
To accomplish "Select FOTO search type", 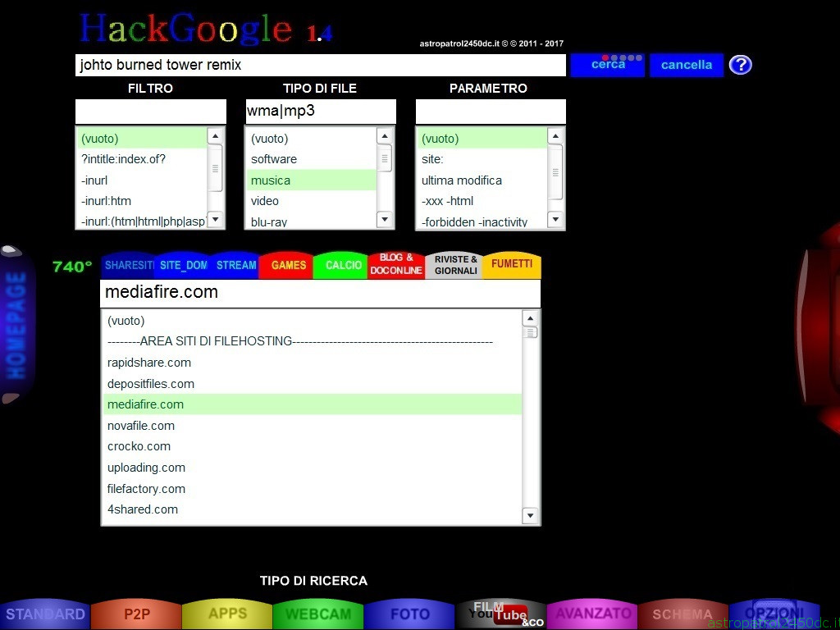I will coord(410,614).
